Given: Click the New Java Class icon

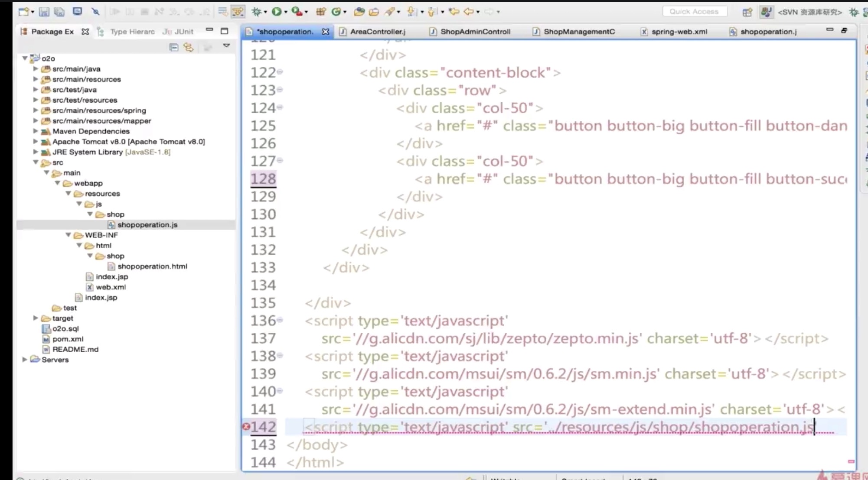Looking at the screenshot, I should coord(336,12).
